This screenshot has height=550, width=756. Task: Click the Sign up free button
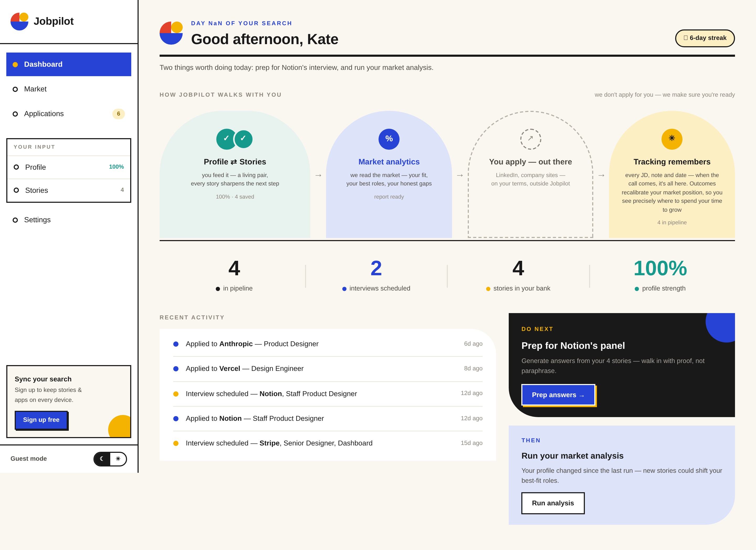41,420
